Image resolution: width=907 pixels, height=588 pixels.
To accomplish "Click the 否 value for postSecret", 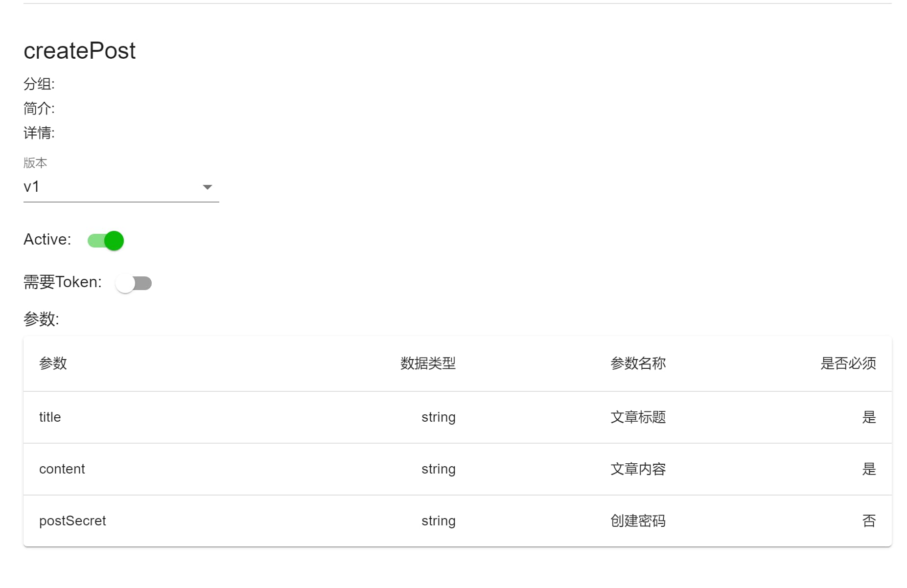I will (x=869, y=521).
